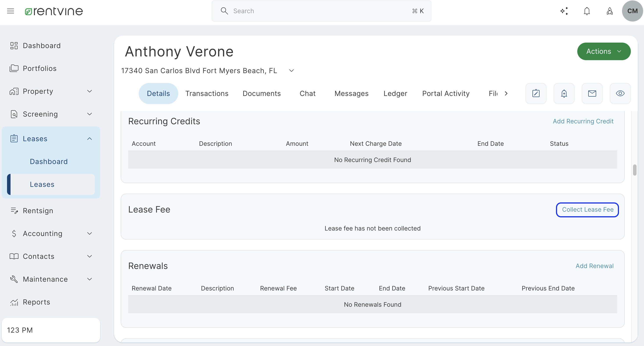Click Add Renewal link
644x346 pixels.
point(594,266)
